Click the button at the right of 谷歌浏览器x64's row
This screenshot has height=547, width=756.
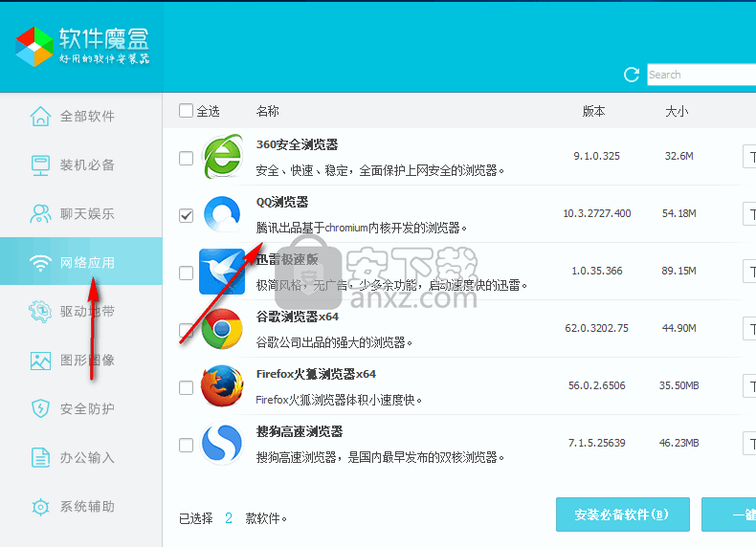point(749,329)
